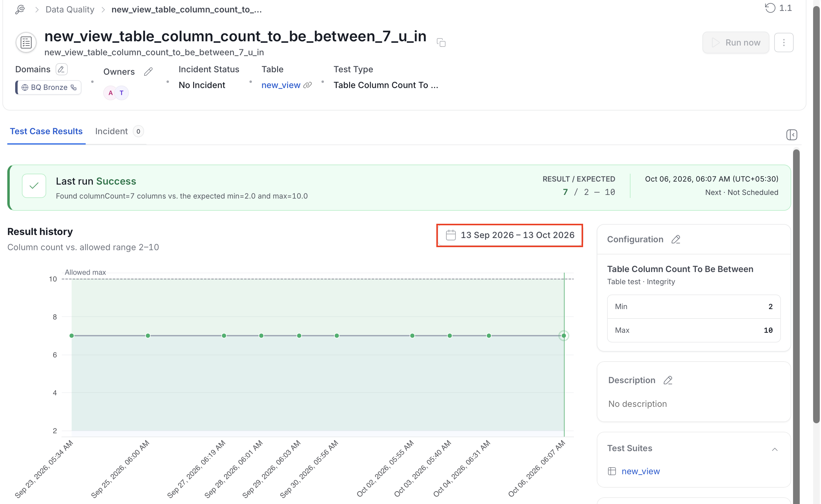
Task: Open the BQ Bronze domain tag
Action: pyautogui.click(x=49, y=87)
